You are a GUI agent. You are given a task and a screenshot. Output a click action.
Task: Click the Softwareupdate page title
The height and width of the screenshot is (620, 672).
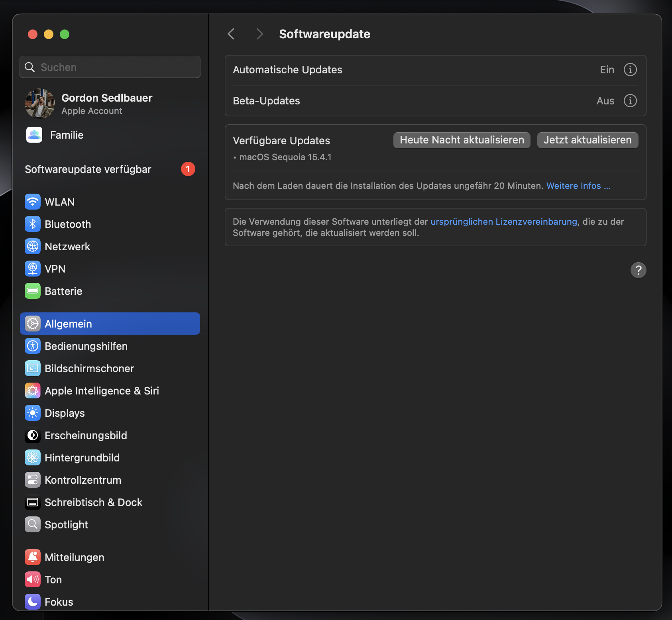(324, 34)
